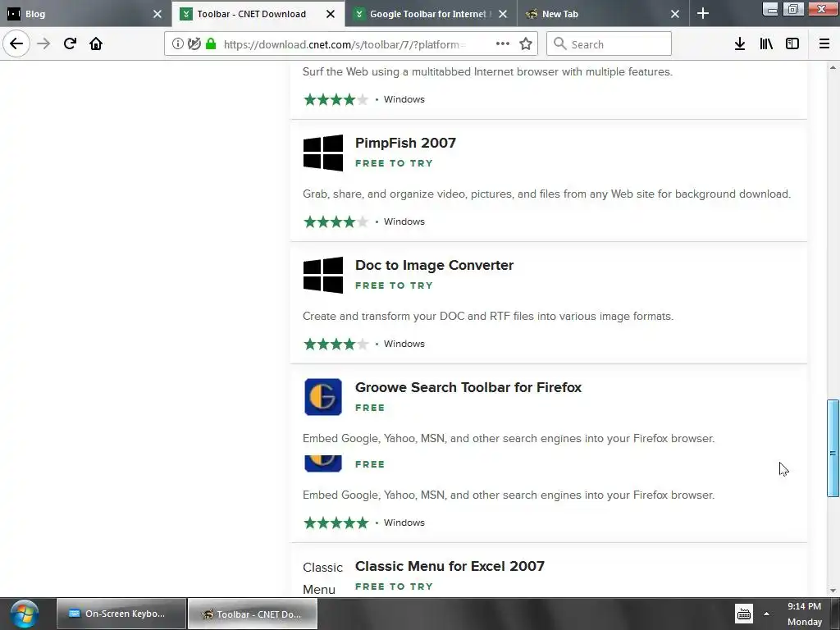Click the PimpFish 2007 Windows logo icon

click(x=323, y=153)
